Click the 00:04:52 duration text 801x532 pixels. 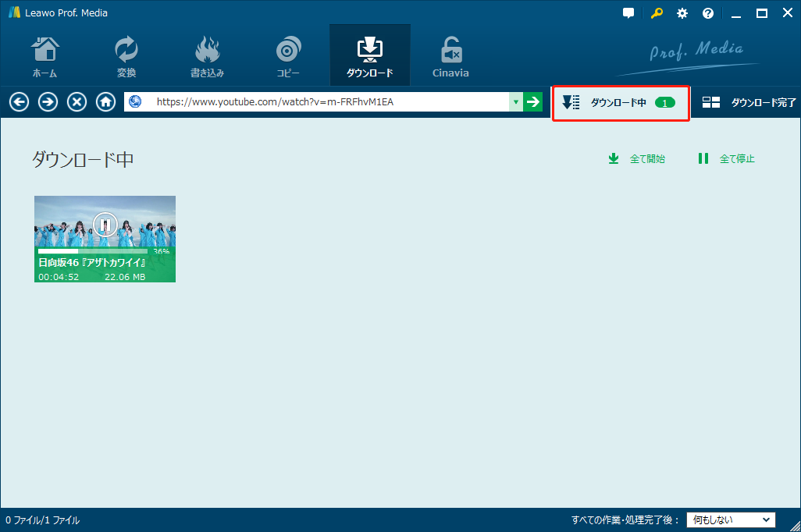pyautogui.click(x=59, y=277)
